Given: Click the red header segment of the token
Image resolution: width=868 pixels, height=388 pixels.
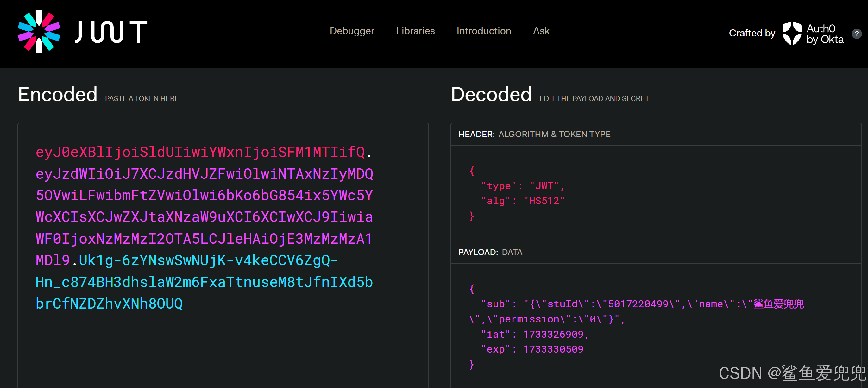Looking at the screenshot, I should coord(200,152).
